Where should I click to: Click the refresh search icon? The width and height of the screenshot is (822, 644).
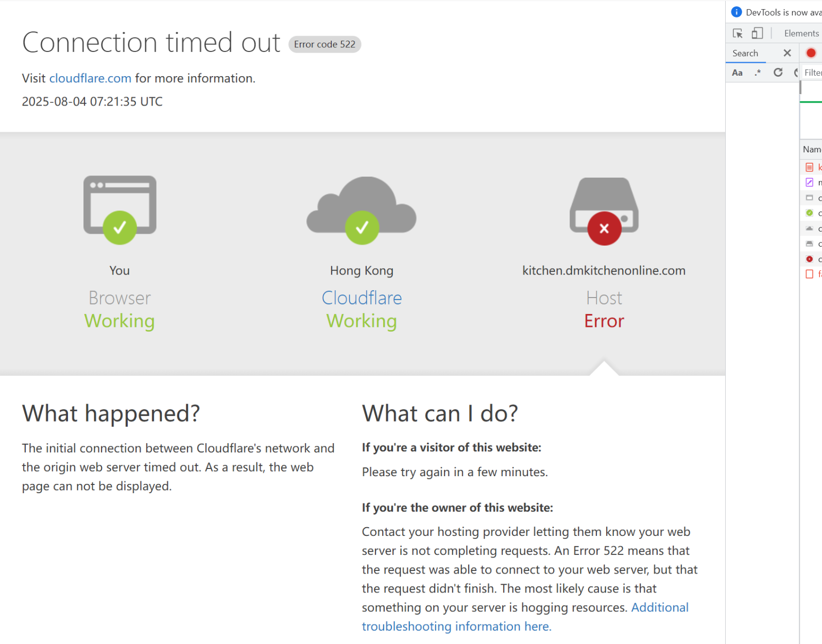778,73
